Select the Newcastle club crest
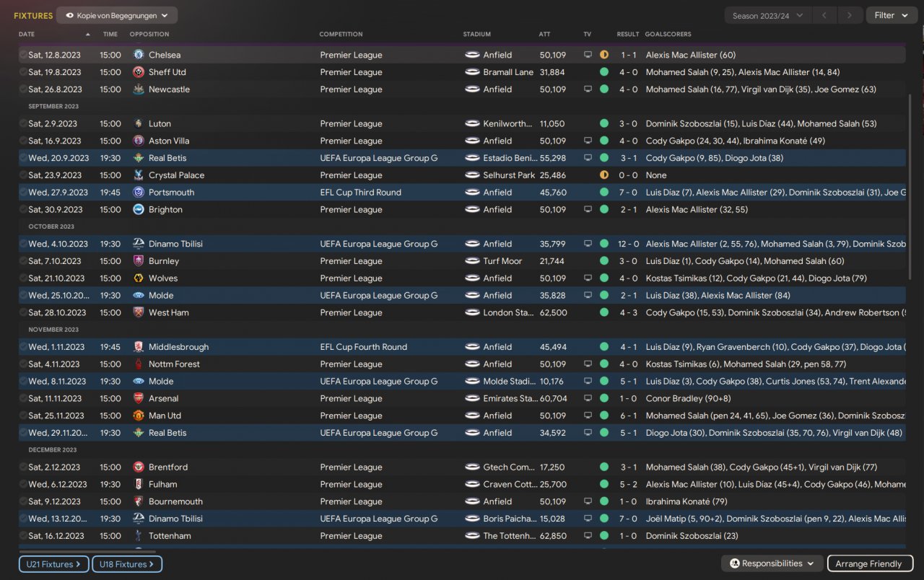924x580 pixels. click(x=139, y=89)
